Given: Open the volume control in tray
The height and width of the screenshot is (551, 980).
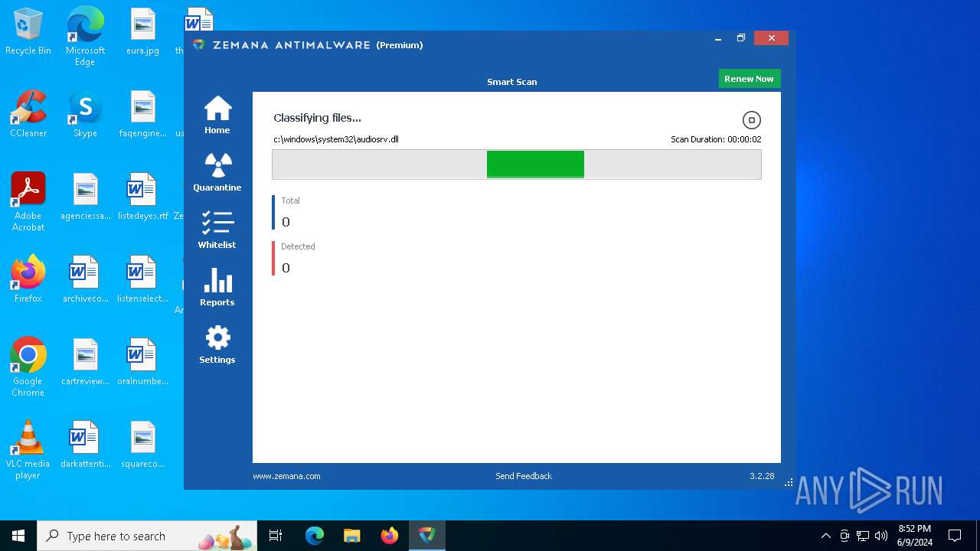Looking at the screenshot, I should tap(881, 536).
